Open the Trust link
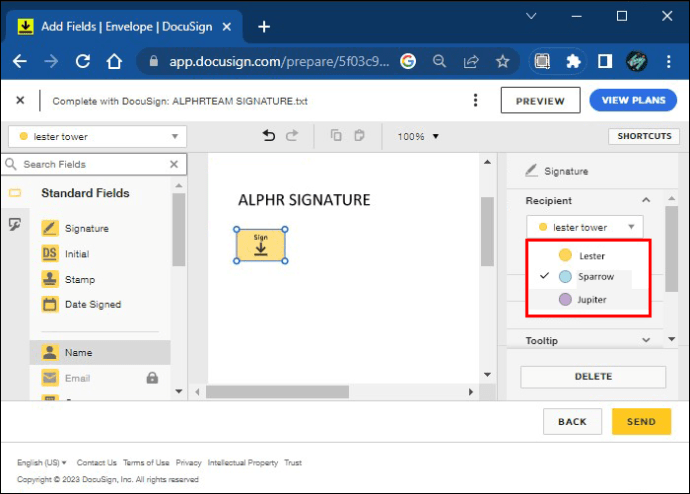Image resolution: width=690 pixels, height=494 pixels. (293, 463)
